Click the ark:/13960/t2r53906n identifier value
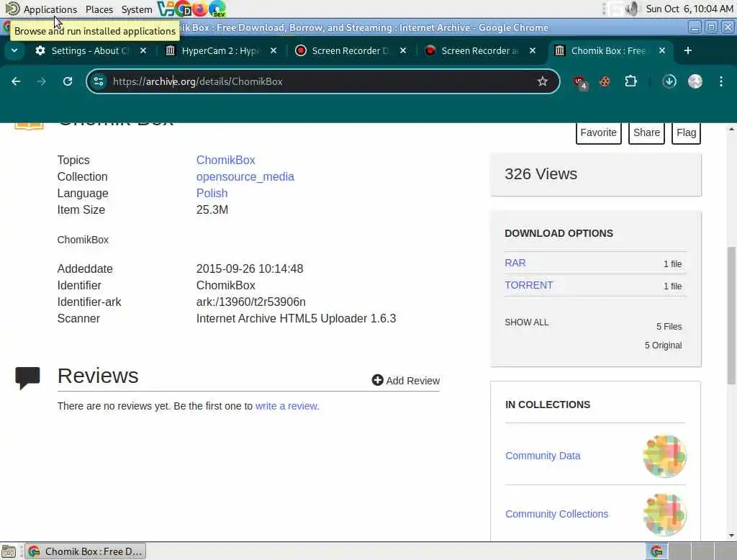Image resolution: width=737 pixels, height=560 pixels. click(x=251, y=302)
